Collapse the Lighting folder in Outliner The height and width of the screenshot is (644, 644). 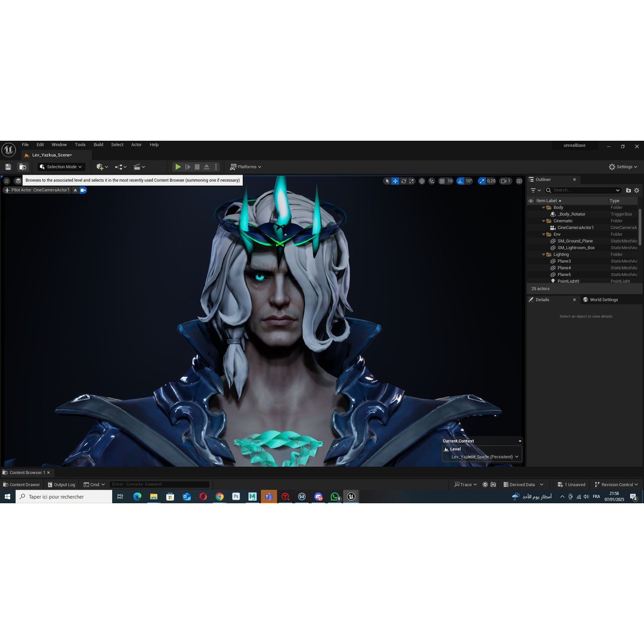point(543,255)
